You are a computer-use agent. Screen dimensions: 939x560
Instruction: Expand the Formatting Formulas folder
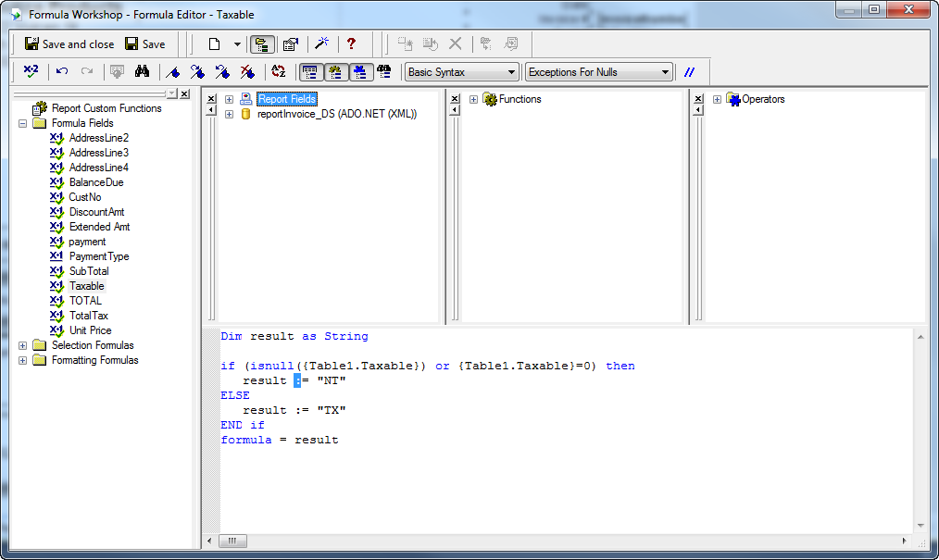23,360
